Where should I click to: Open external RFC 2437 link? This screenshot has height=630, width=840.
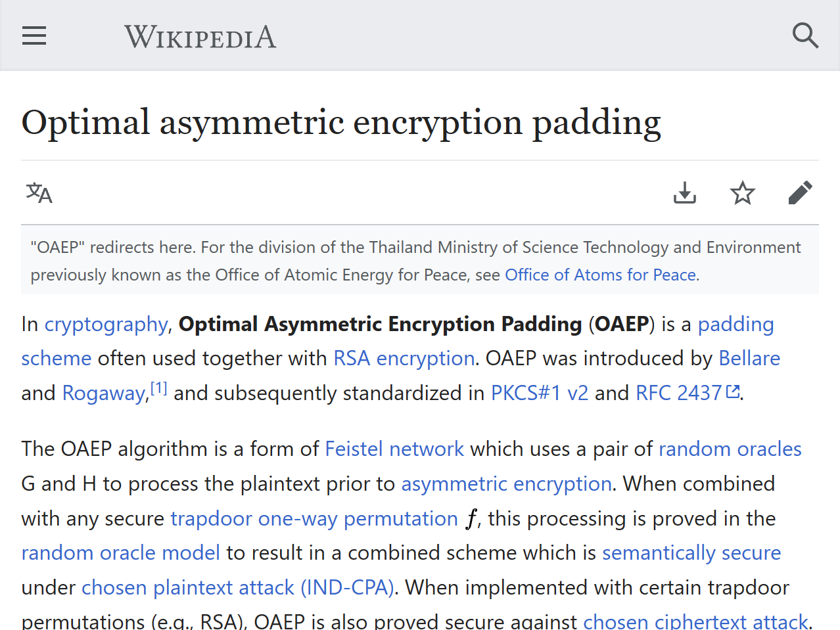coord(688,393)
